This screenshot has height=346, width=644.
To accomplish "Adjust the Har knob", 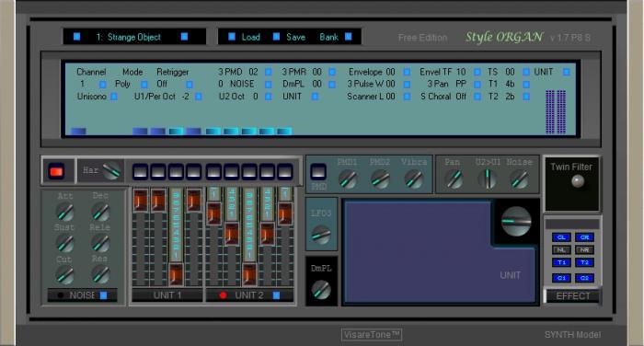I will (111, 171).
